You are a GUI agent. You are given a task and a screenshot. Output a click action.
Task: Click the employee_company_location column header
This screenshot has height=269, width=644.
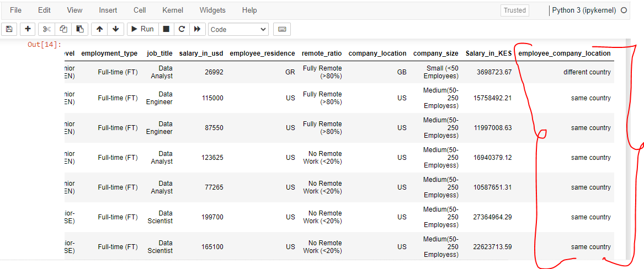565,53
